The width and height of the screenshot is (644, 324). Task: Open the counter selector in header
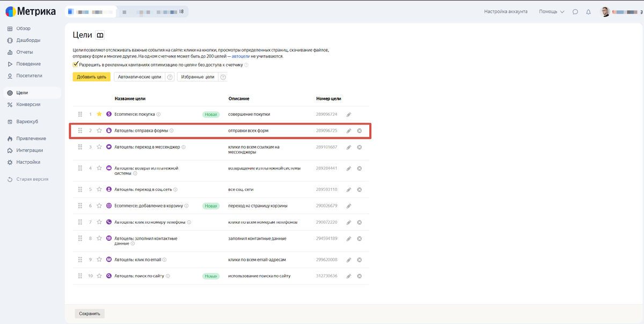pos(91,11)
